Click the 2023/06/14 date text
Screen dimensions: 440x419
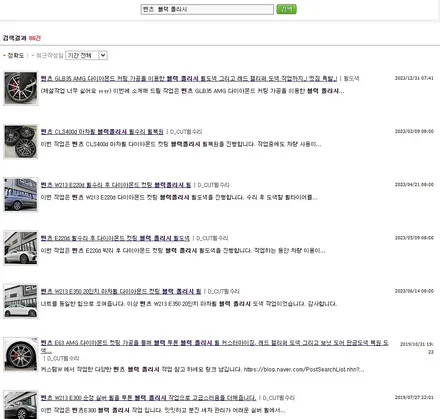(x=414, y=291)
